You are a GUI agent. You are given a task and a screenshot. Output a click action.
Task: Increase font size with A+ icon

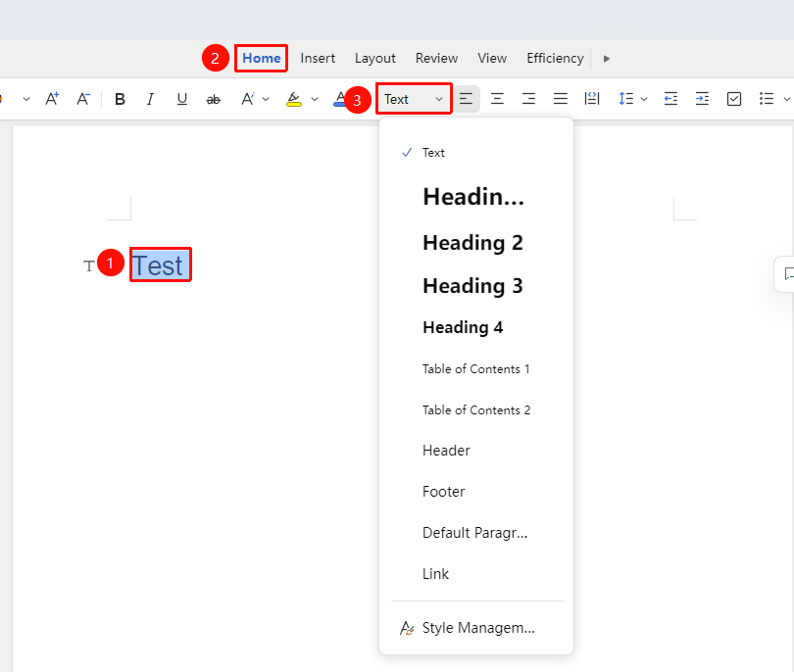coord(52,99)
